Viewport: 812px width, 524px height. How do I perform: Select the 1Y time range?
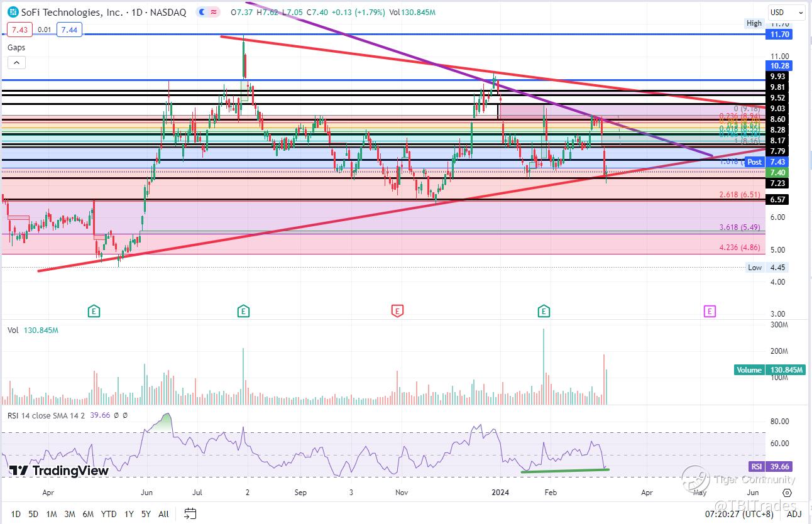click(129, 514)
